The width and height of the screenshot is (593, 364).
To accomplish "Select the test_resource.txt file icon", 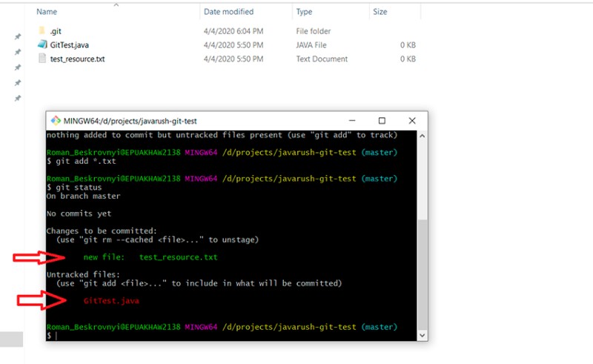I will pos(42,59).
